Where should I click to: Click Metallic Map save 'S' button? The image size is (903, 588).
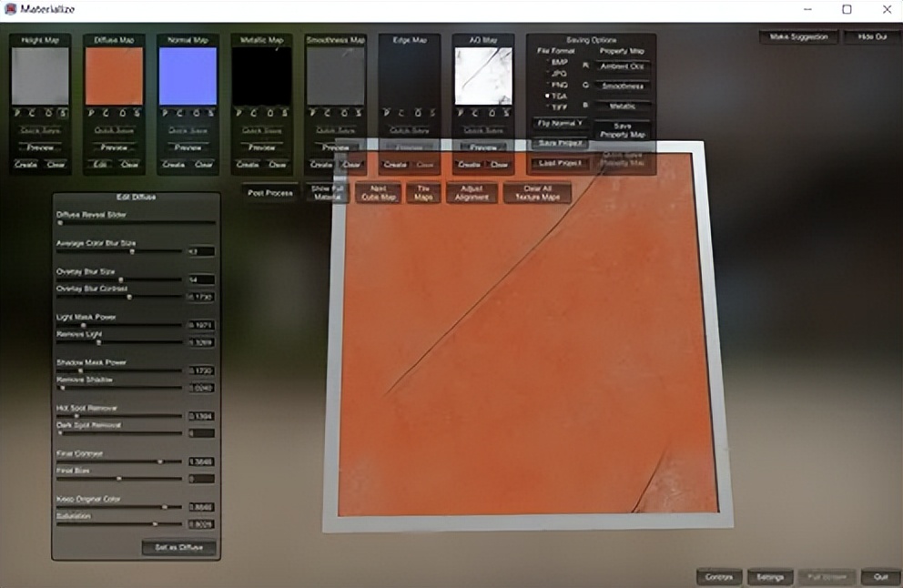[285, 114]
